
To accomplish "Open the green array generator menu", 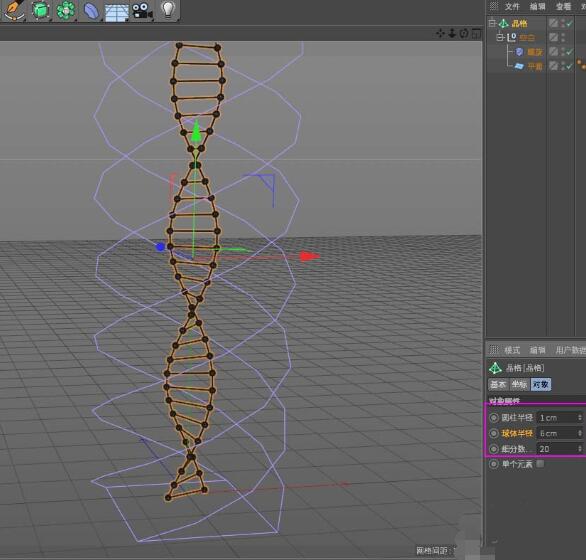I will 66,10.
